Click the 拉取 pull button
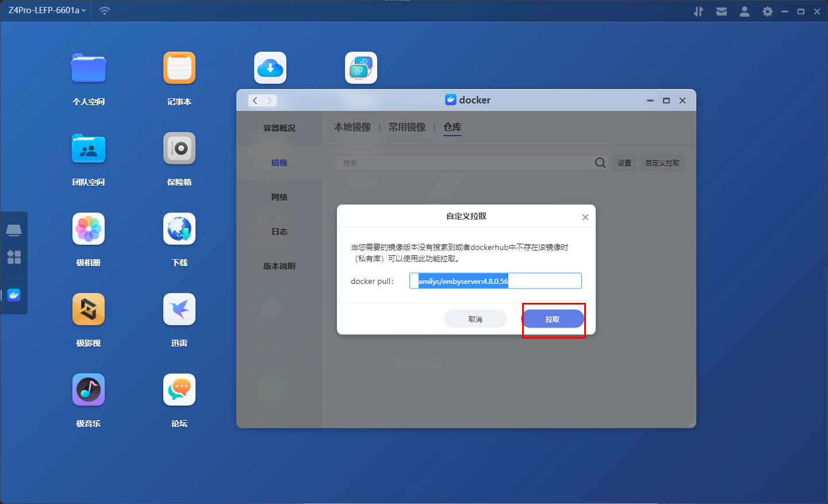This screenshot has height=504, width=828. tap(553, 319)
